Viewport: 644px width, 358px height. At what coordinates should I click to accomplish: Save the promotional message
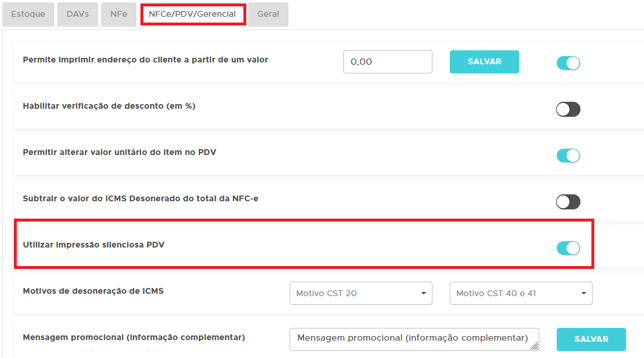tap(591, 339)
